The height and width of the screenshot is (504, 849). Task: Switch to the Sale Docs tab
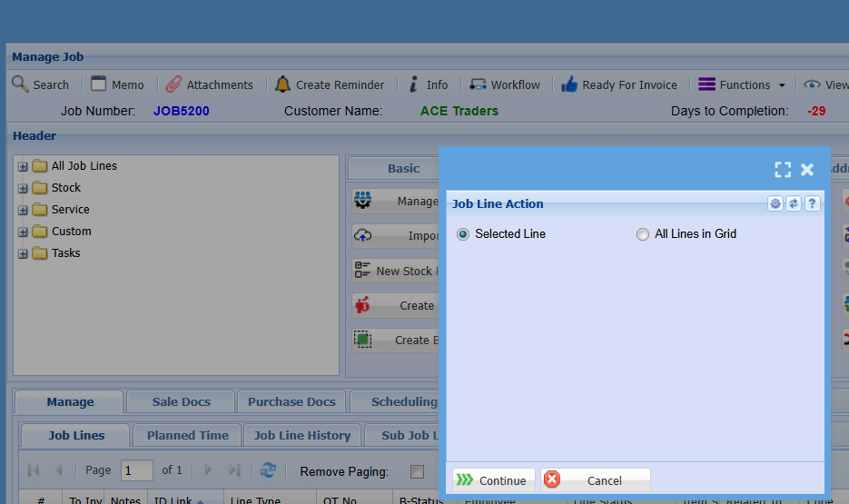(x=181, y=401)
